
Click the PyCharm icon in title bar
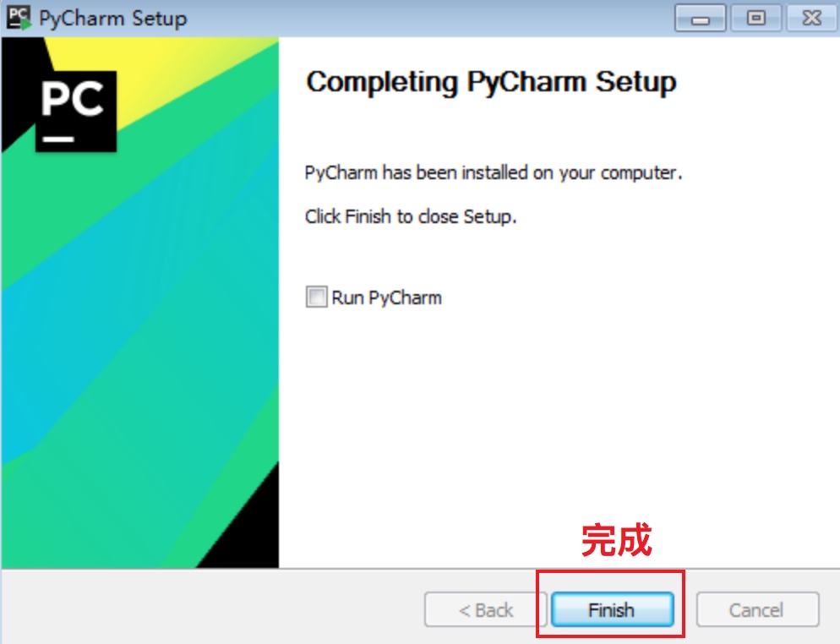pyautogui.click(x=19, y=18)
